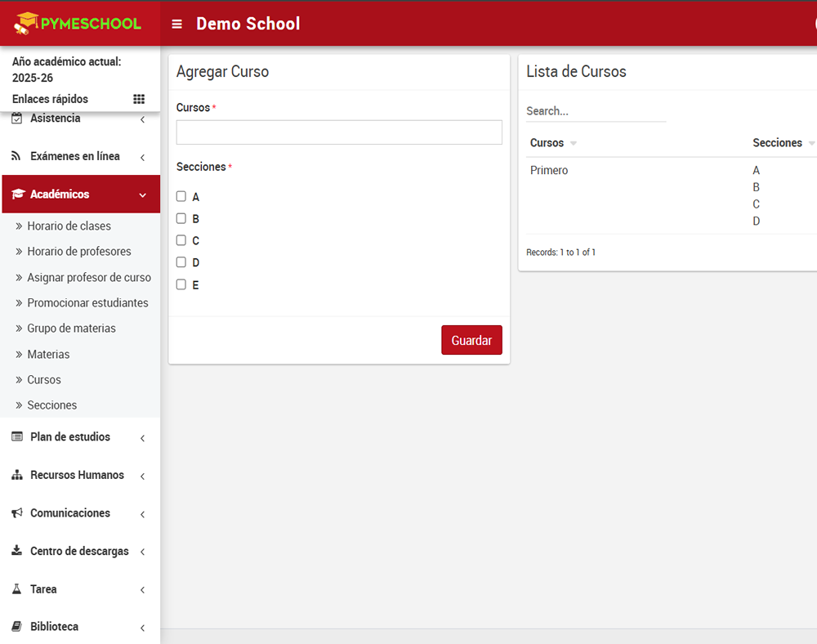The image size is (817, 644).
Task: Enable section C checkbox
Action: 181,240
